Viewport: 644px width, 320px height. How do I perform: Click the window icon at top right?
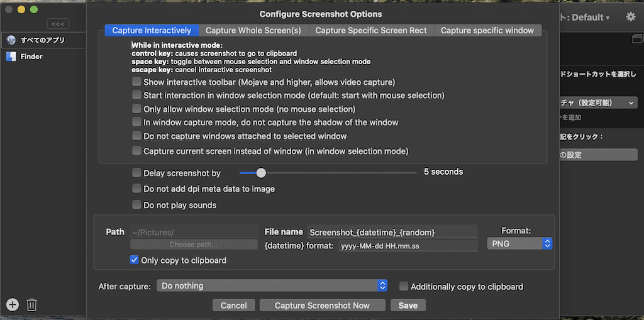point(638,39)
